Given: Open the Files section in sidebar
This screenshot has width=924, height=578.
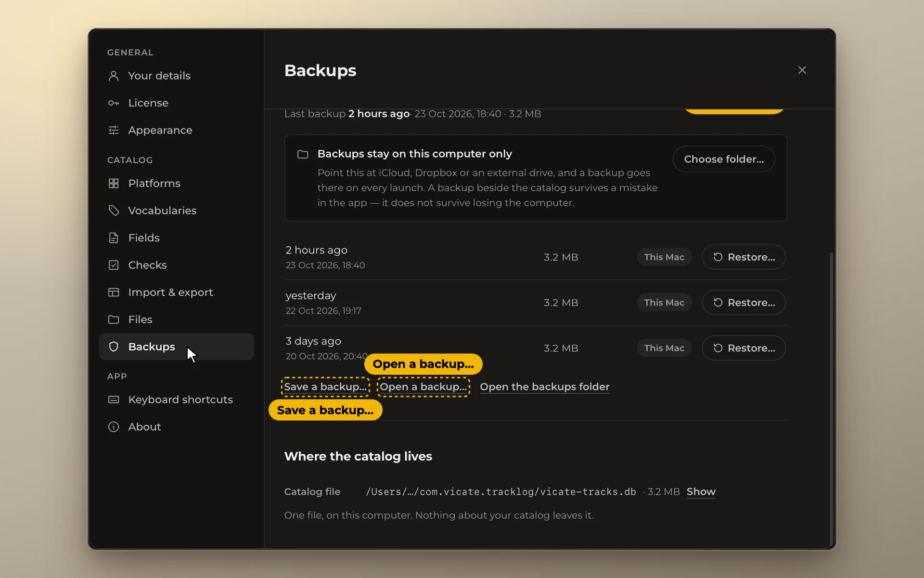Looking at the screenshot, I should click(x=176, y=319).
